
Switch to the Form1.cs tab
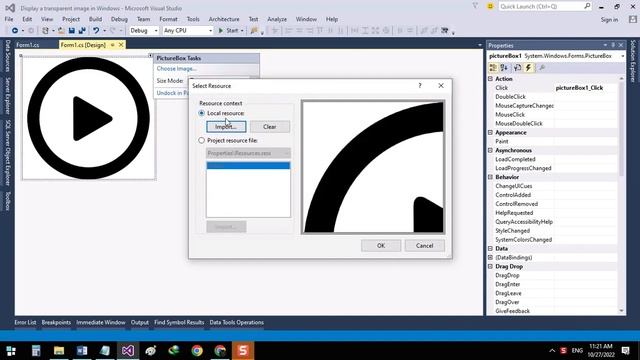click(x=28, y=45)
